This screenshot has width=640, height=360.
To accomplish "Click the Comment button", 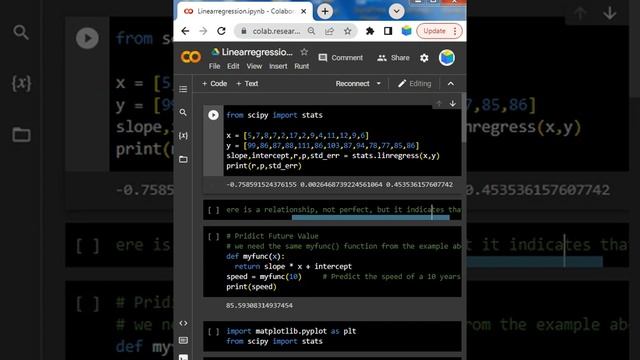I will point(340,58).
